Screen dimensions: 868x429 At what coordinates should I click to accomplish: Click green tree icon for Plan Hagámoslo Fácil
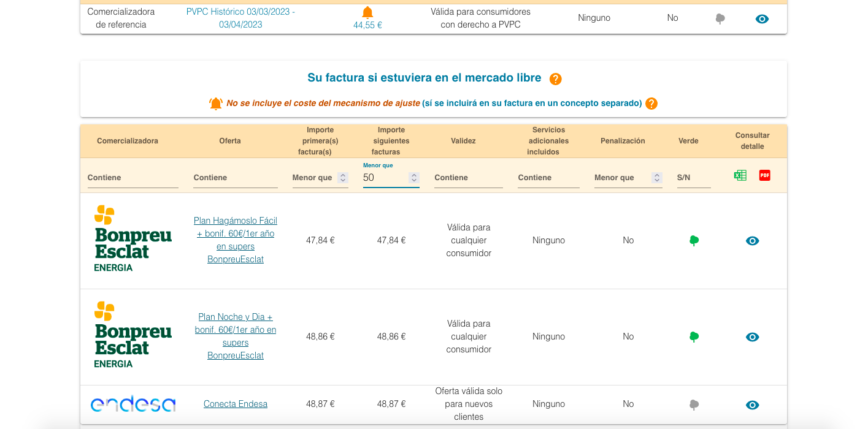coord(694,241)
